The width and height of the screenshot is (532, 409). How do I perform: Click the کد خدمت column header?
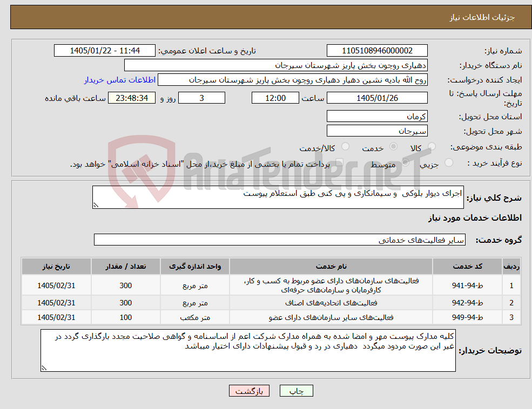(467, 267)
